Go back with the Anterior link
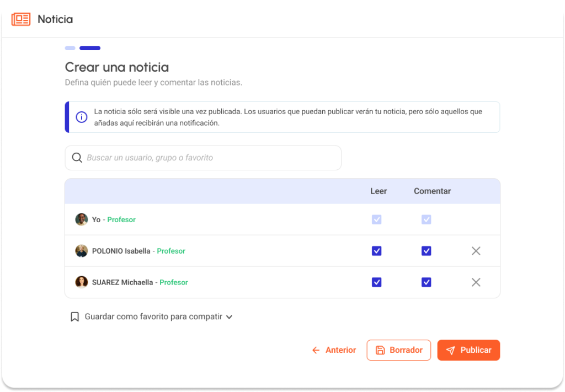The height and width of the screenshot is (392, 565). [x=334, y=350]
